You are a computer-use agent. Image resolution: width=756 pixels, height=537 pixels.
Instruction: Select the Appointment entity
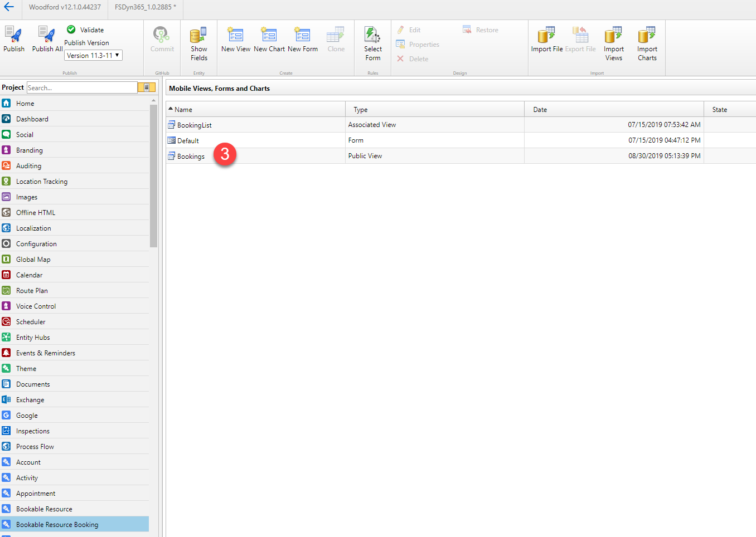click(75, 494)
